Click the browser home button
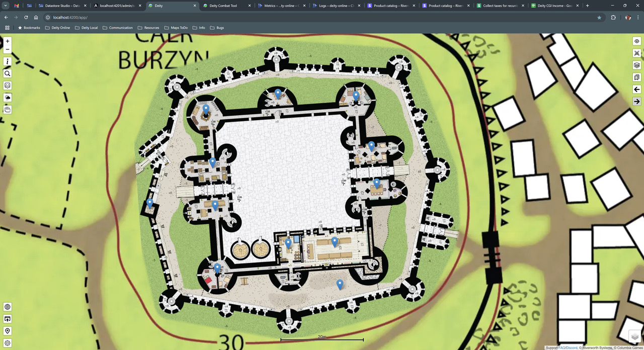This screenshot has height=350, width=644. click(x=36, y=17)
